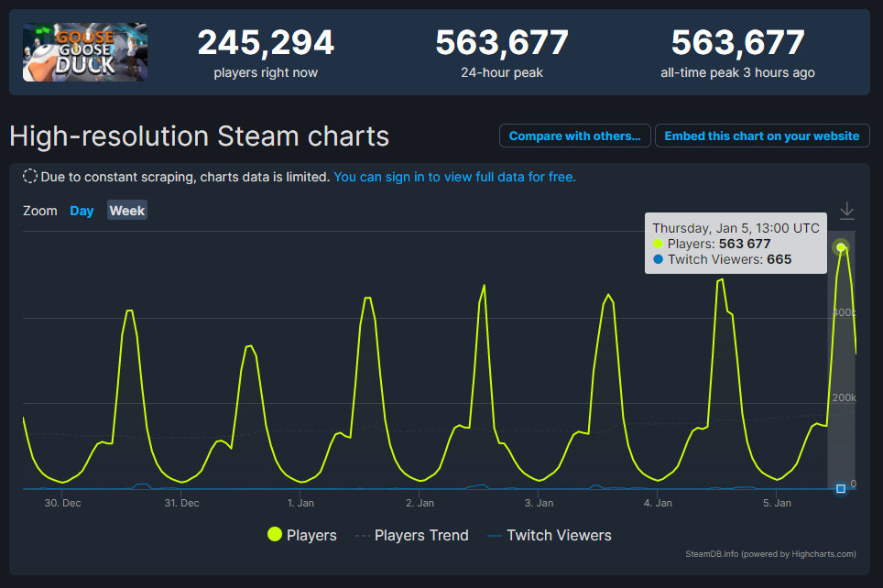
Task: Click the Goose Goose Duck game thumbnail
Action: click(x=84, y=52)
